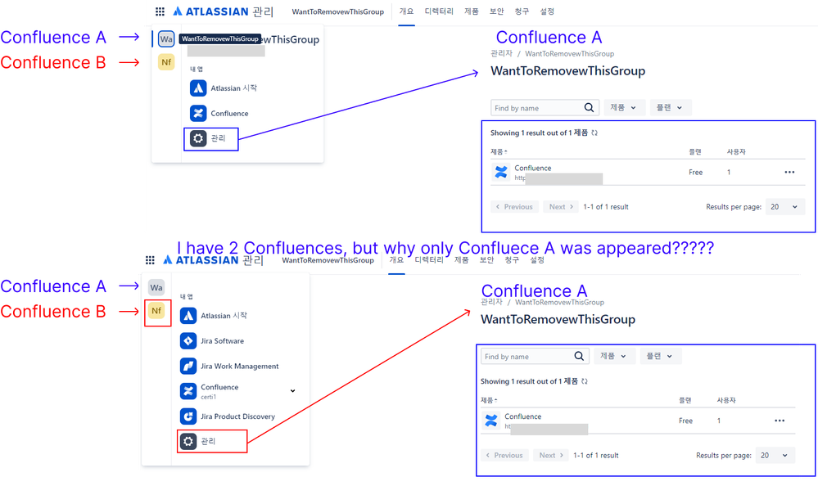This screenshot has width=818, height=504.
Task: Open the 제품 filter dropdown in lower panel
Action: 614,356
